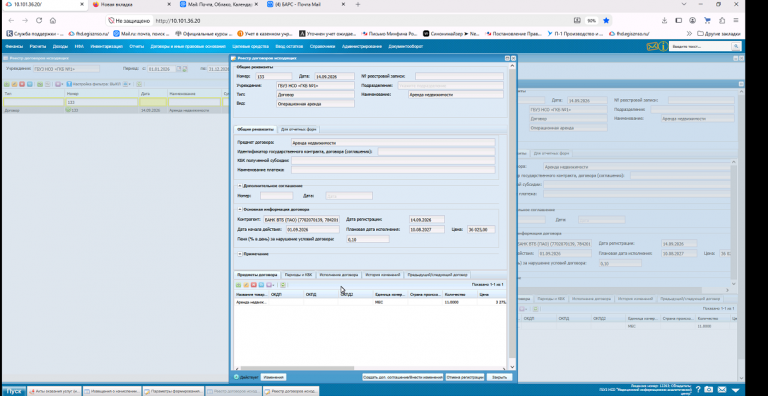Open Параметры формирования taskbar item
This screenshot has width=768, height=396.
173,391
